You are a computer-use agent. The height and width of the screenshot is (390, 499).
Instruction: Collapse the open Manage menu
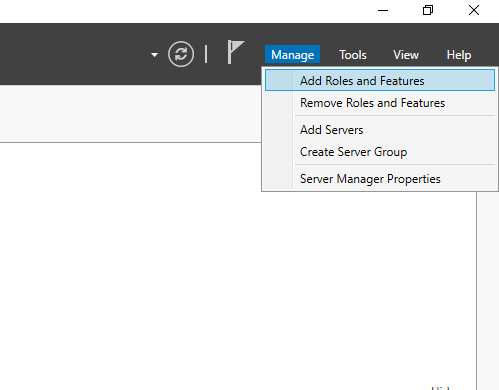pos(292,55)
